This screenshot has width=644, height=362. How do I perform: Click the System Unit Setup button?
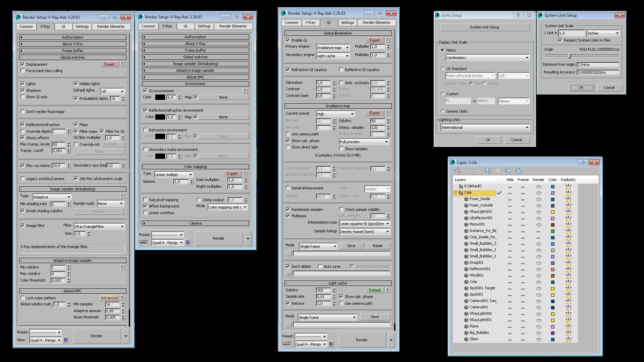pyautogui.click(x=485, y=27)
